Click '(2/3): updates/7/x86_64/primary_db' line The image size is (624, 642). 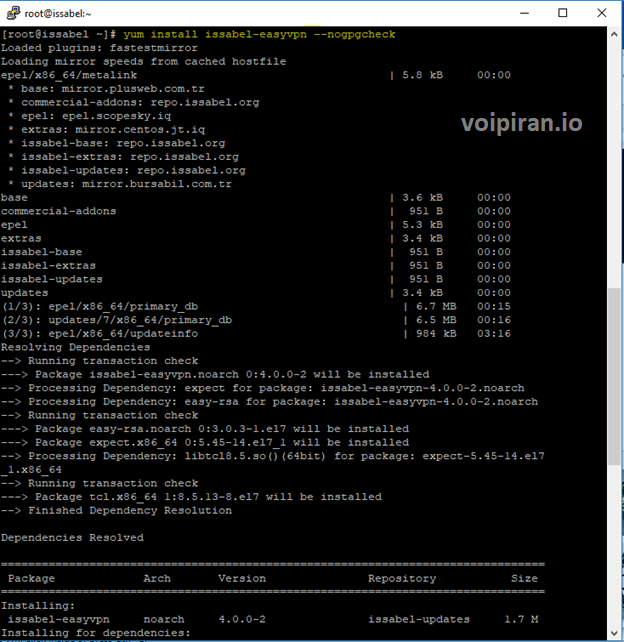coord(255,320)
